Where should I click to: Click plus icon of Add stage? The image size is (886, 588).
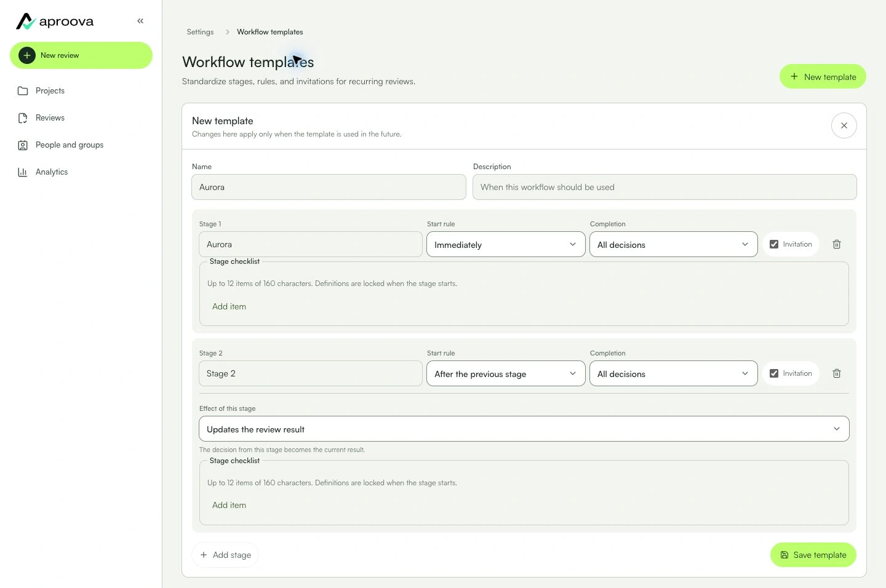[x=204, y=555]
